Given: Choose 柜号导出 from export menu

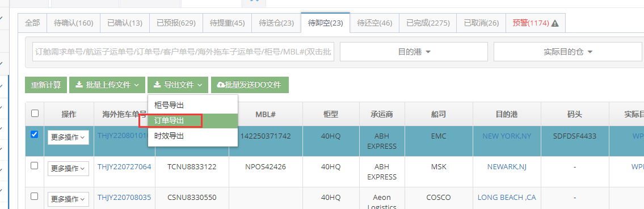Looking at the screenshot, I should point(192,105).
